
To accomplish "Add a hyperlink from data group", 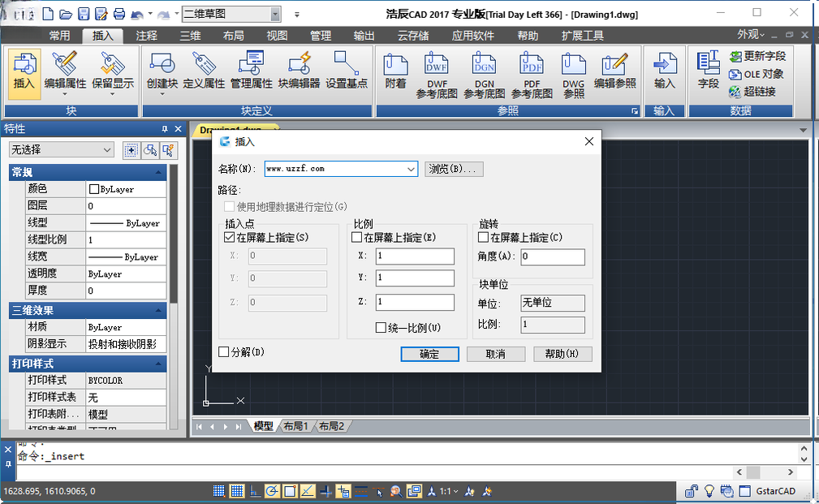I will click(752, 92).
